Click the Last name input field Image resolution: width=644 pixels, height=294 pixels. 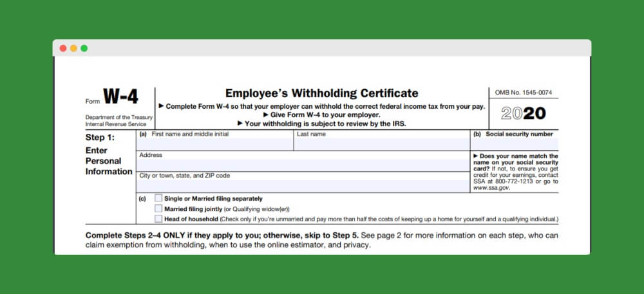coord(381,144)
